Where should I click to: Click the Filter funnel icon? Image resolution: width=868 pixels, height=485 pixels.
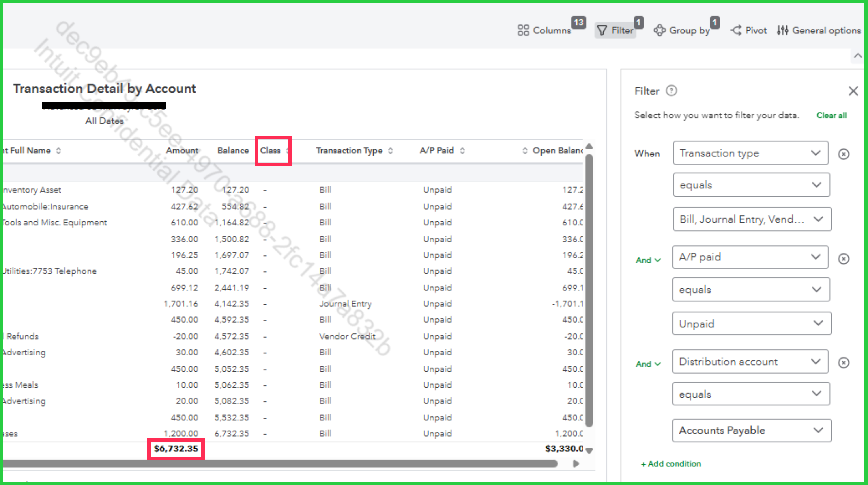tap(602, 31)
